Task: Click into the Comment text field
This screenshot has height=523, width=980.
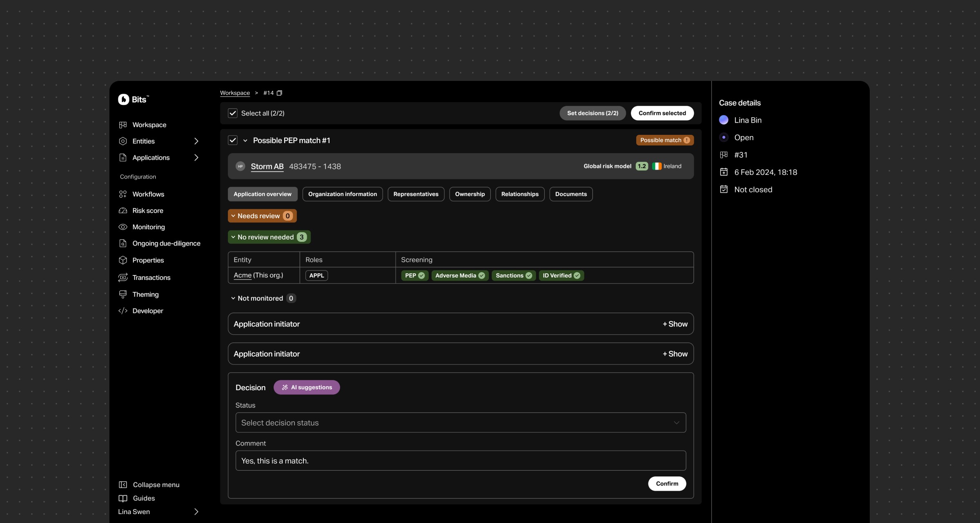Action: point(461,460)
